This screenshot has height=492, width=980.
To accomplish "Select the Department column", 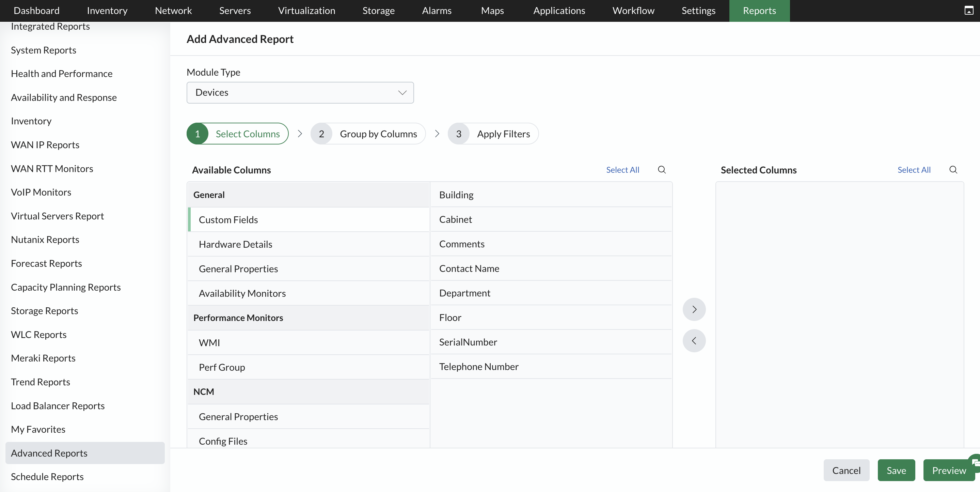I will pos(551,293).
